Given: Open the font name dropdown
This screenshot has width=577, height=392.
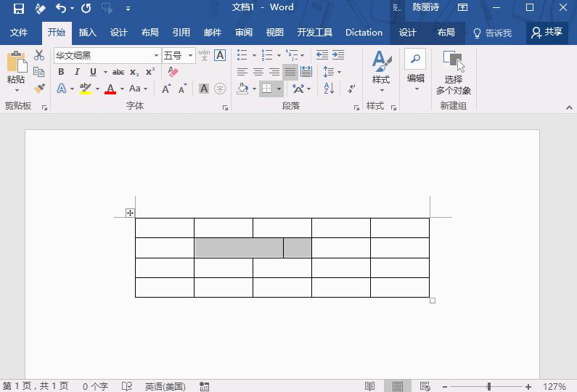Looking at the screenshot, I should click(156, 56).
